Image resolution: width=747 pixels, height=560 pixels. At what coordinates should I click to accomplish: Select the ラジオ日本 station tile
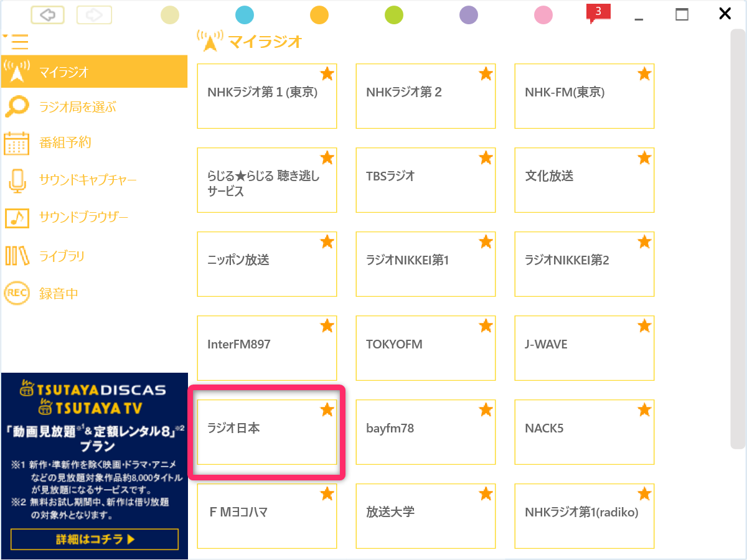[x=266, y=432]
